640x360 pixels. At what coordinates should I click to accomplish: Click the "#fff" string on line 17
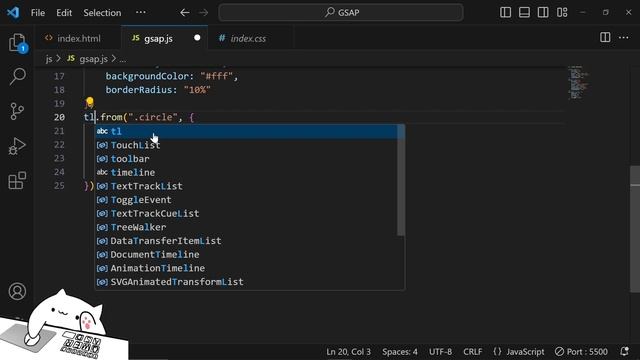(x=216, y=76)
